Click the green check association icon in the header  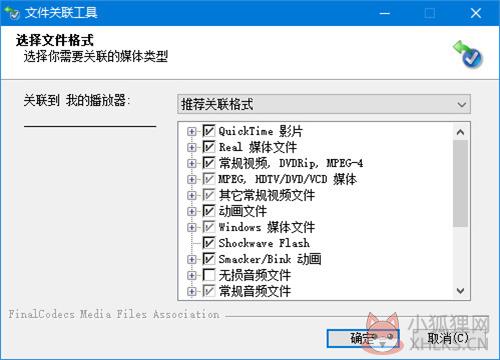[x=468, y=54]
